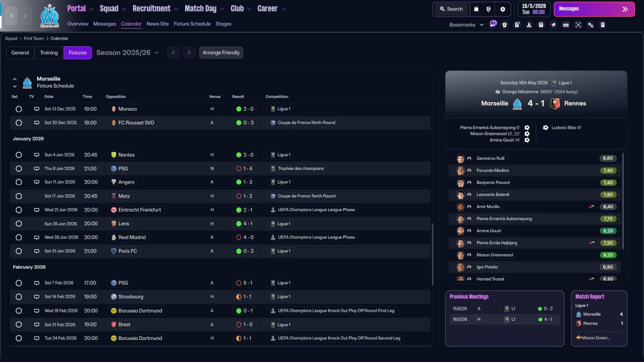Click the First Team breadcrumb link
Image resolution: width=644 pixels, height=362 pixels.
34,39
